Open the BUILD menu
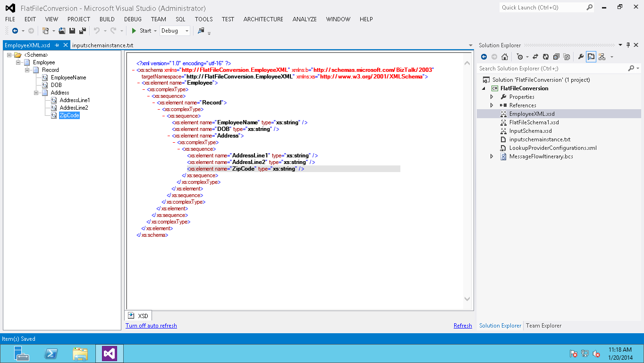Image resolution: width=644 pixels, height=363 pixels. (107, 19)
